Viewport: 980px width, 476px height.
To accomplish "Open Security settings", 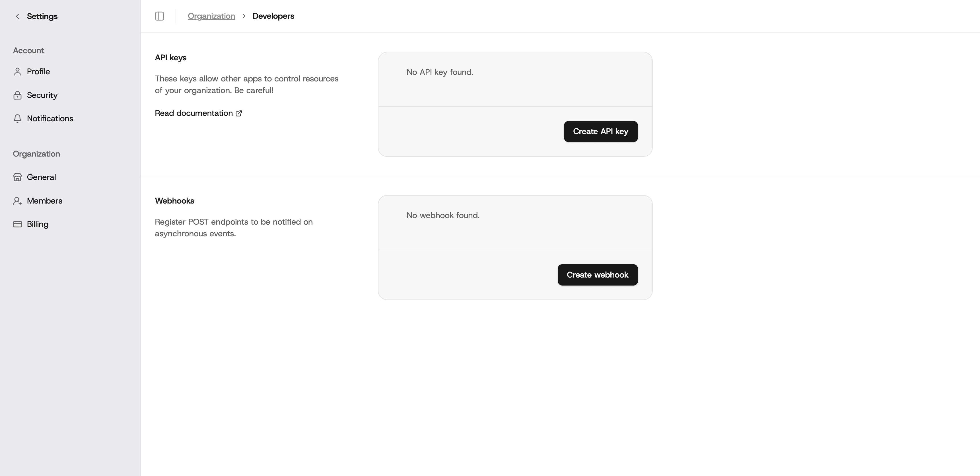I will click(x=42, y=95).
